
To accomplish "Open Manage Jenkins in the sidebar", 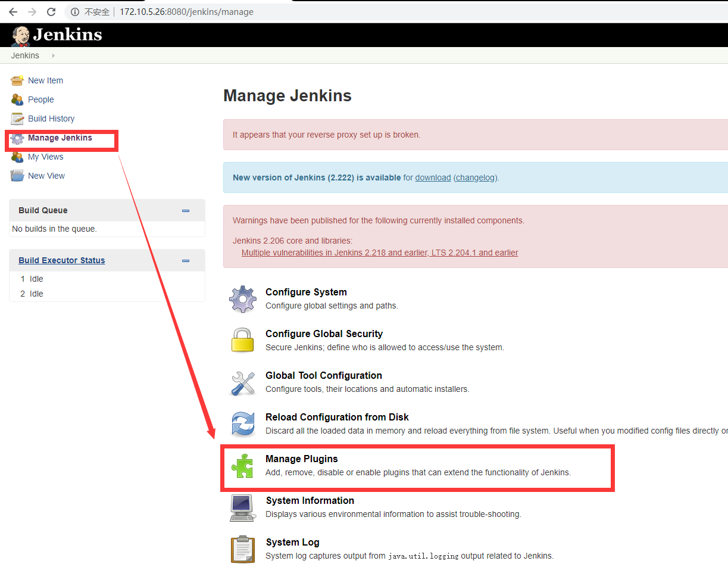I will pyautogui.click(x=60, y=138).
